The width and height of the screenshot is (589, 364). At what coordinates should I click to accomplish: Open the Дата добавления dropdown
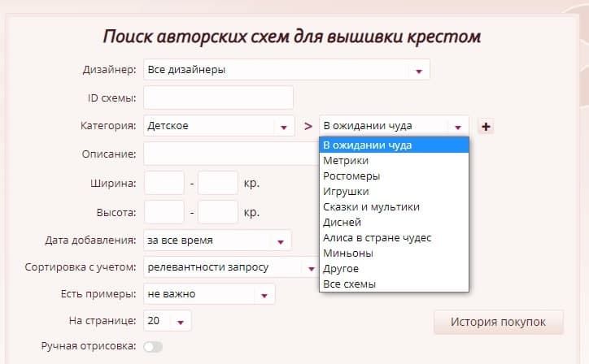pos(217,240)
